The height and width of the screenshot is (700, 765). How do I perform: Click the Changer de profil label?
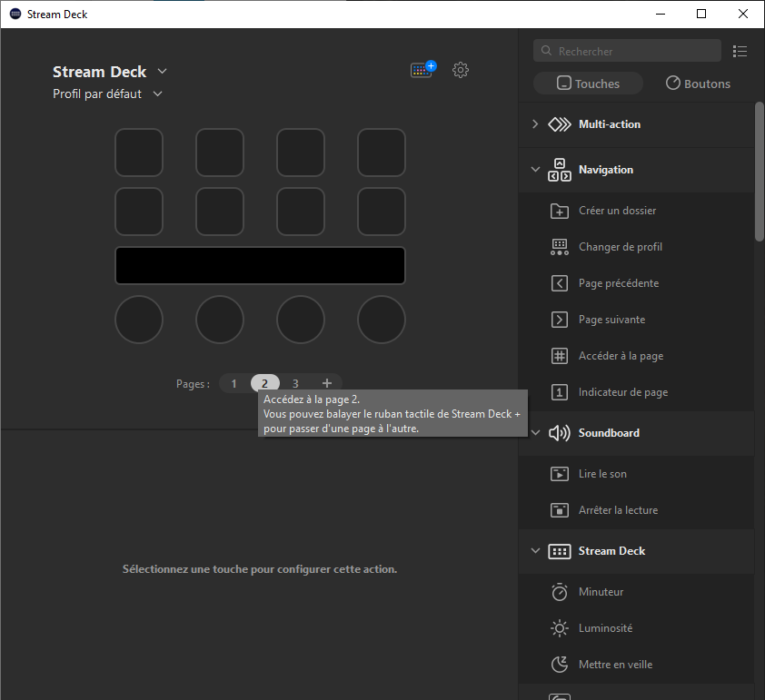tap(621, 247)
